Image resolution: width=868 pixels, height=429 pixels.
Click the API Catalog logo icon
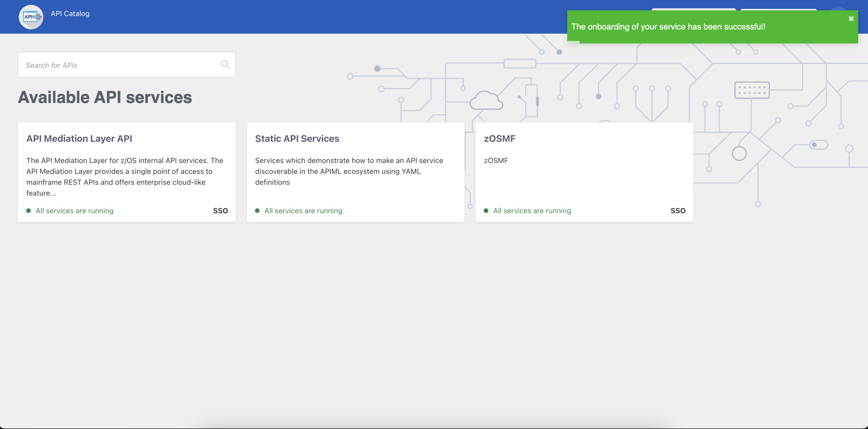click(31, 17)
